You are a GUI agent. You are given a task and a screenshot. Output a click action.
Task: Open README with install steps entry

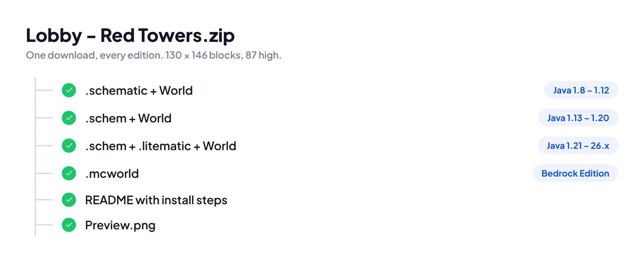click(x=156, y=200)
